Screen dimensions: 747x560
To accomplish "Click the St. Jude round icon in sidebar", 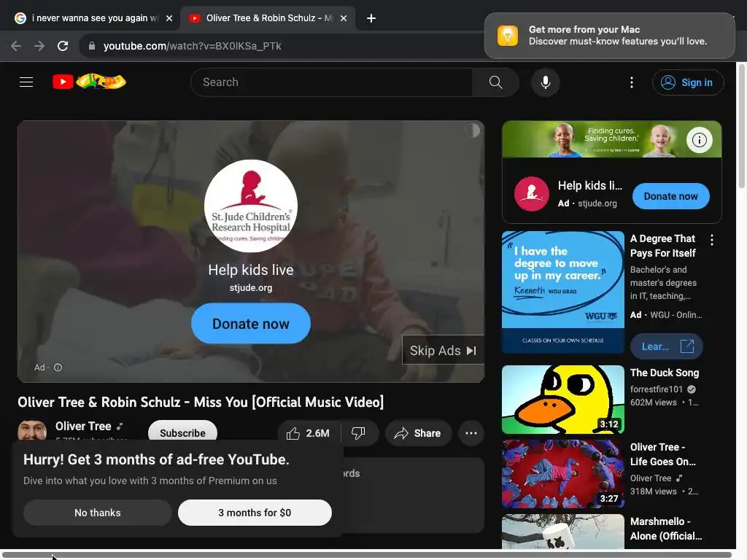I will pos(532,194).
